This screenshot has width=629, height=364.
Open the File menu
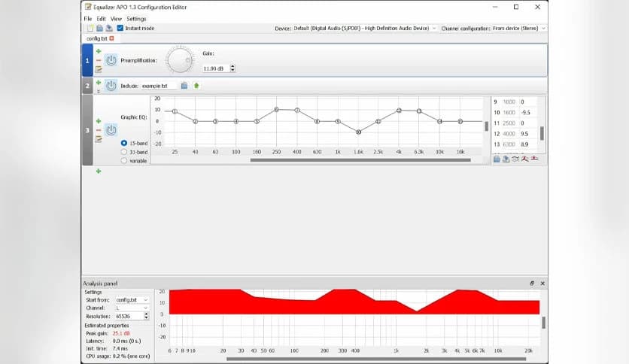(88, 19)
